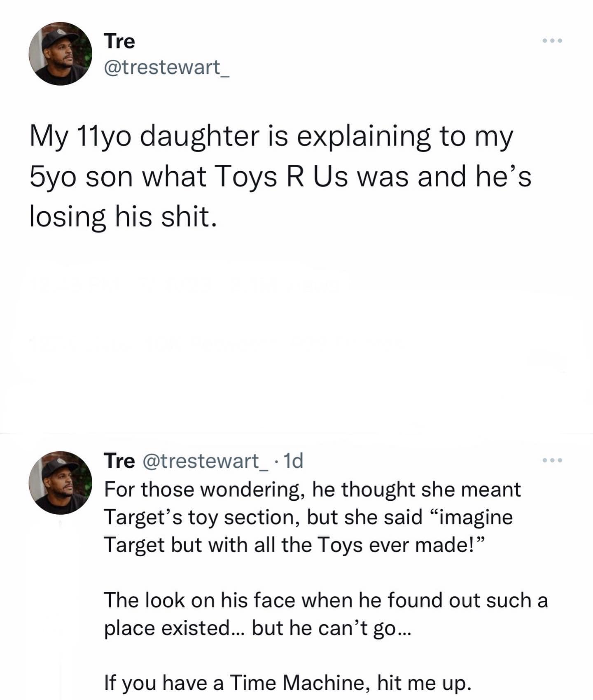
Task: Open more options on the main tweet
Action: (552, 41)
